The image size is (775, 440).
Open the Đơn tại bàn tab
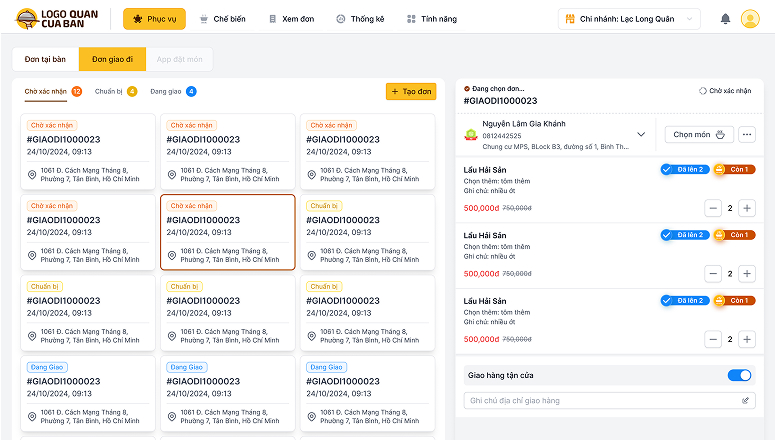pyautogui.click(x=46, y=59)
